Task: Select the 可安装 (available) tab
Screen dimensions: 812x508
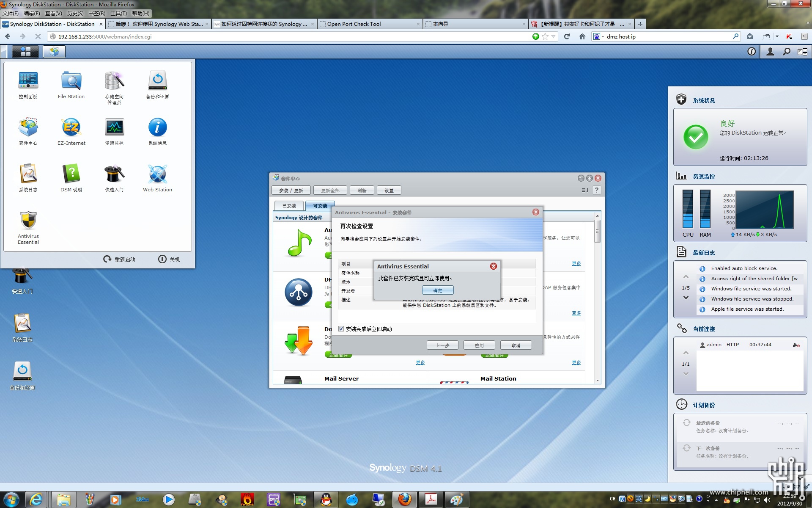Action: click(x=320, y=206)
